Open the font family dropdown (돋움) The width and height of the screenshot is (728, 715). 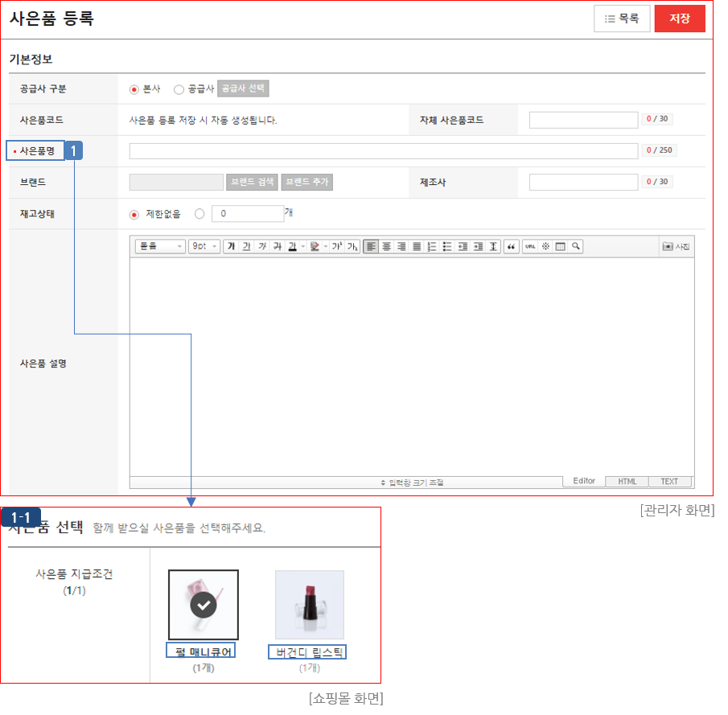point(160,246)
